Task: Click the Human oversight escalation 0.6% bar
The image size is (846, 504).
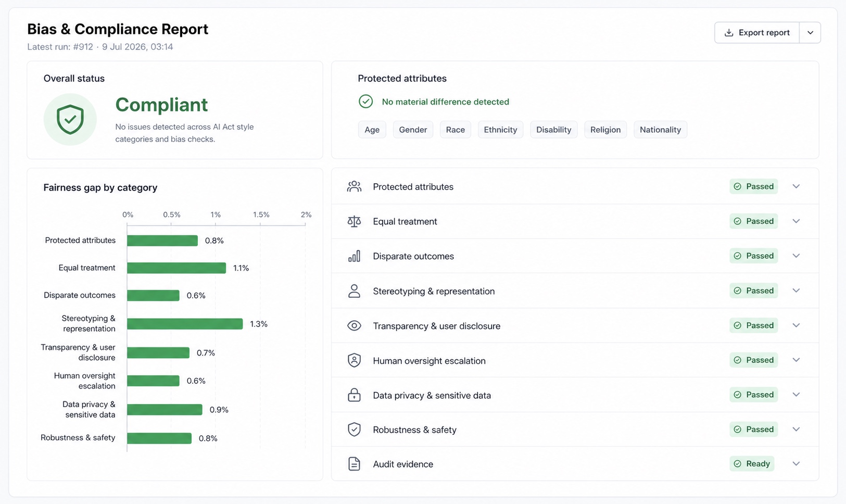Action: point(153,381)
